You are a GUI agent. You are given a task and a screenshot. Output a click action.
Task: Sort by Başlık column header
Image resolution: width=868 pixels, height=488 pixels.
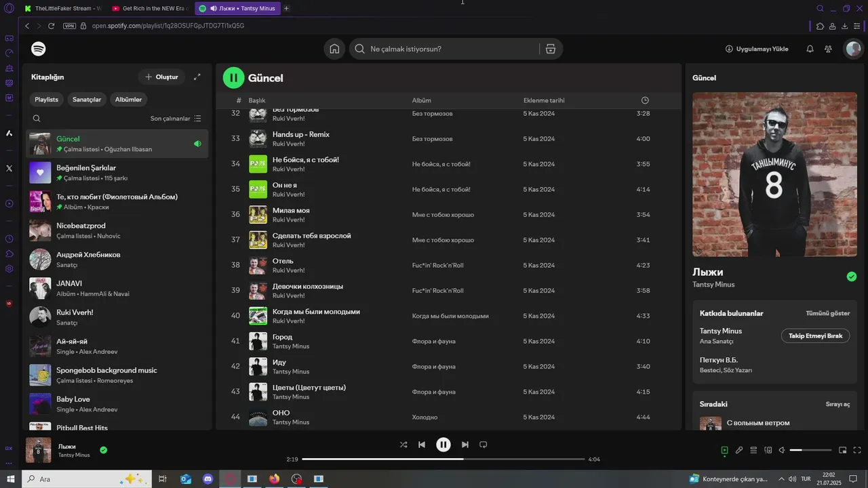(x=256, y=100)
